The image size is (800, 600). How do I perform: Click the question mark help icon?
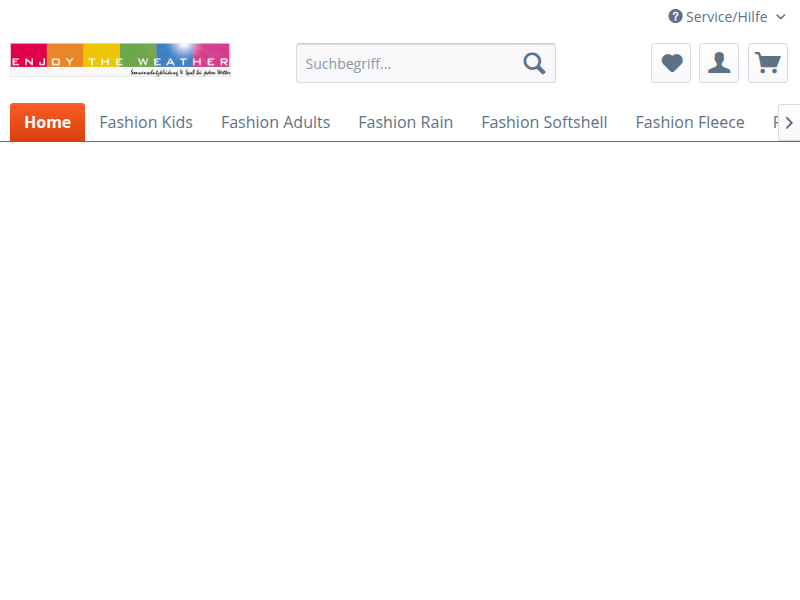pos(675,17)
